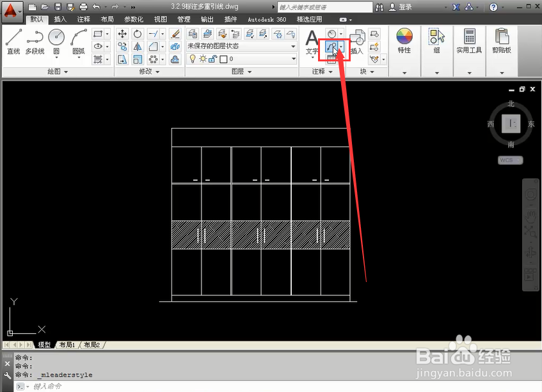This screenshot has width=542, height=392.
Task: Switch to the 视图 ribbon tab
Action: pyautogui.click(x=161, y=19)
